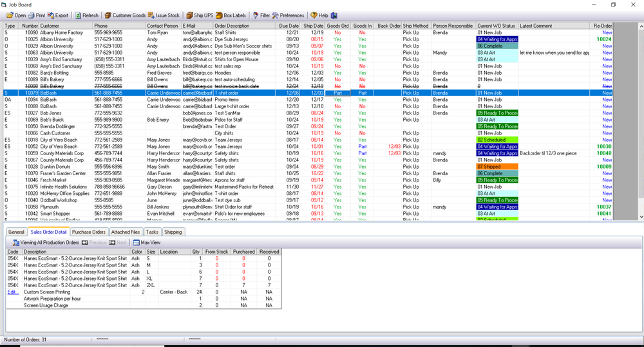Open the selected job with Open icon
Screen dimensions: 644x347
pyautogui.click(x=16, y=15)
